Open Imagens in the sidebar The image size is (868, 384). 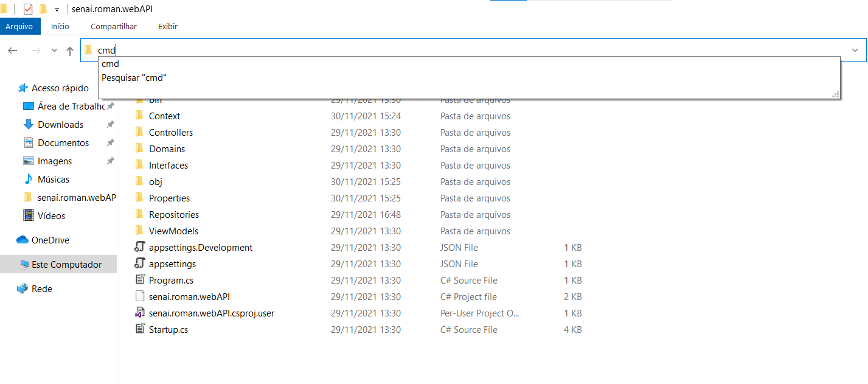tap(55, 161)
